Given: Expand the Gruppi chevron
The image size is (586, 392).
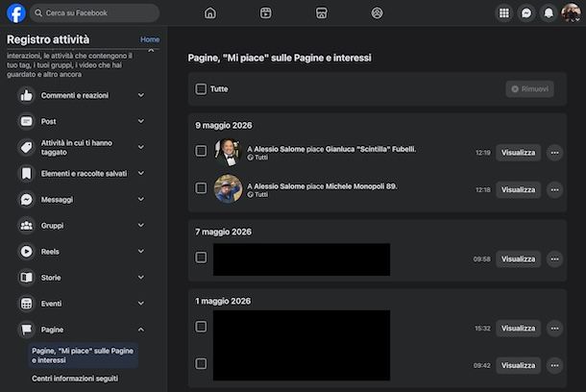Looking at the screenshot, I should [141, 225].
